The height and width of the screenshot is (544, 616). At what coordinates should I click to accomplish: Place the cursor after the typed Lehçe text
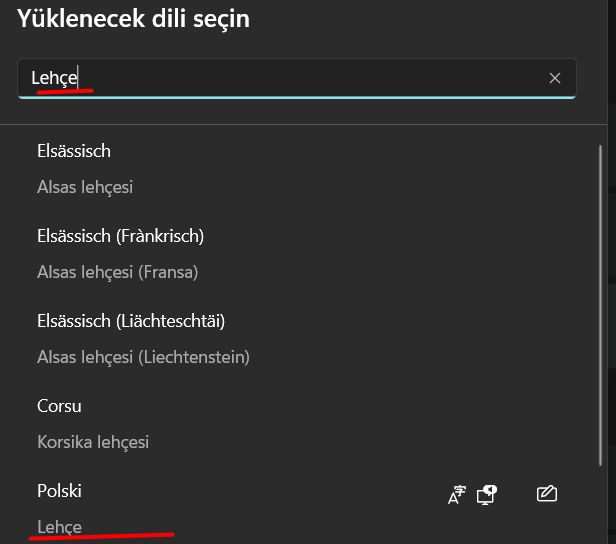[78, 77]
